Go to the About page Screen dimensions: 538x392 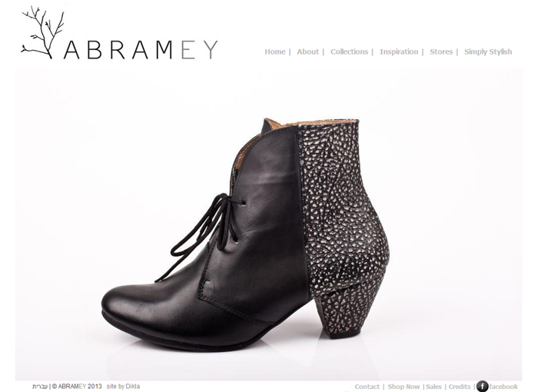[x=307, y=51]
